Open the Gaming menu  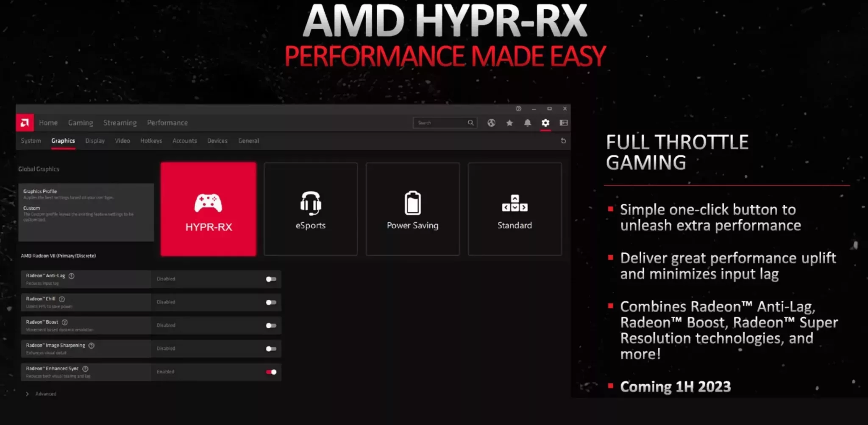click(81, 123)
